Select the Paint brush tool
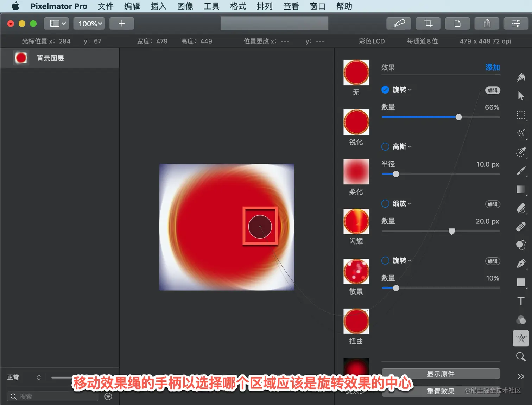The height and width of the screenshot is (405, 532). [521, 171]
